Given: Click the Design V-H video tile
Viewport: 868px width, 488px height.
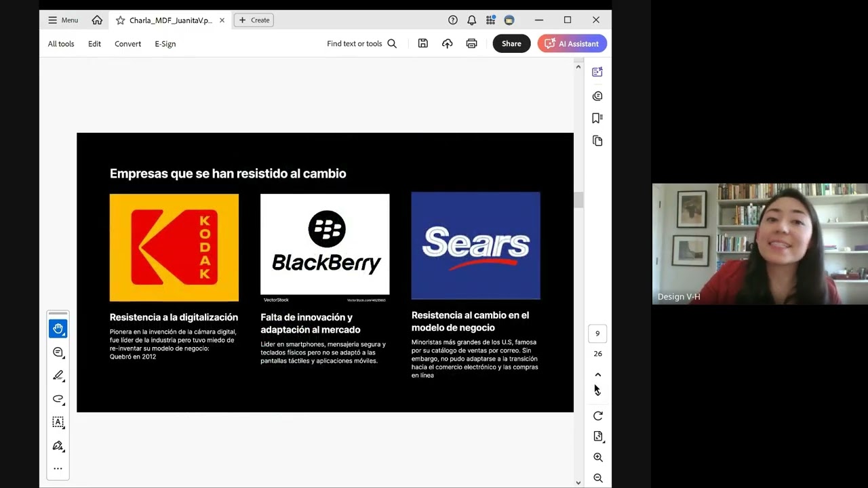Looking at the screenshot, I should coord(759,244).
